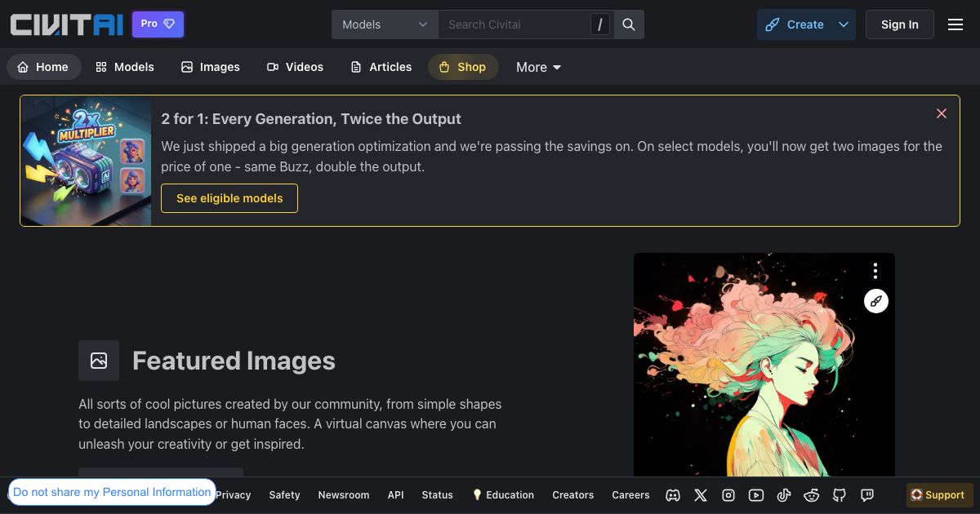
Task: Open the Twitch footer icon
Action: click(867, 495)
